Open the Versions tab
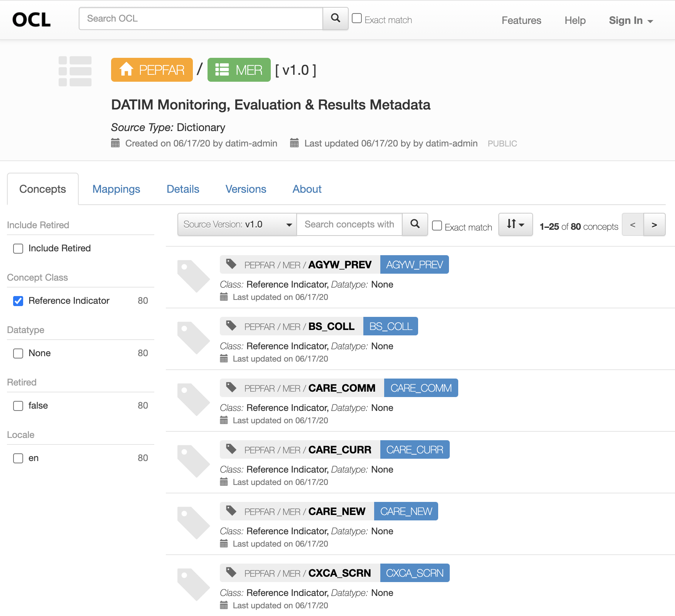Image resolution: width=675 pixels, height=616 pixels. tap(246, 189)
